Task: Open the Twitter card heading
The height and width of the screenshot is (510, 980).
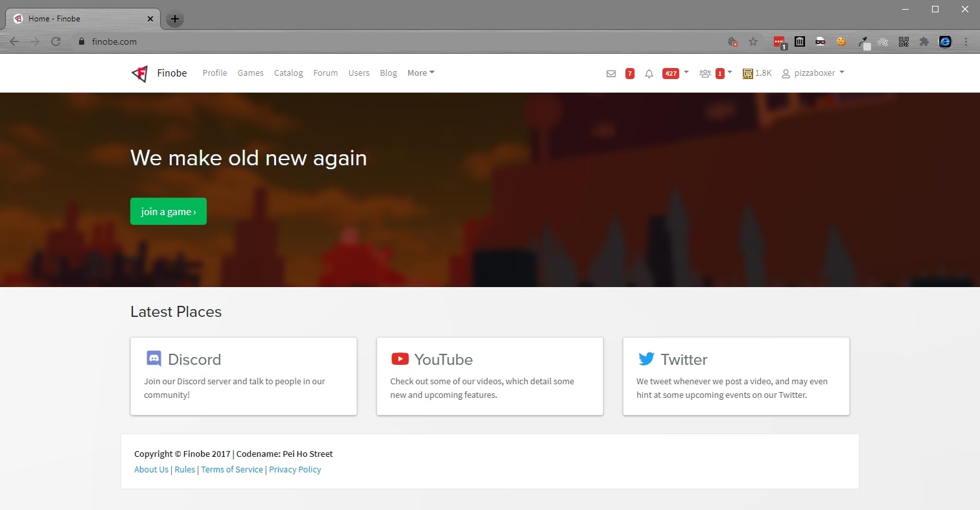Action: click(684, 360)
